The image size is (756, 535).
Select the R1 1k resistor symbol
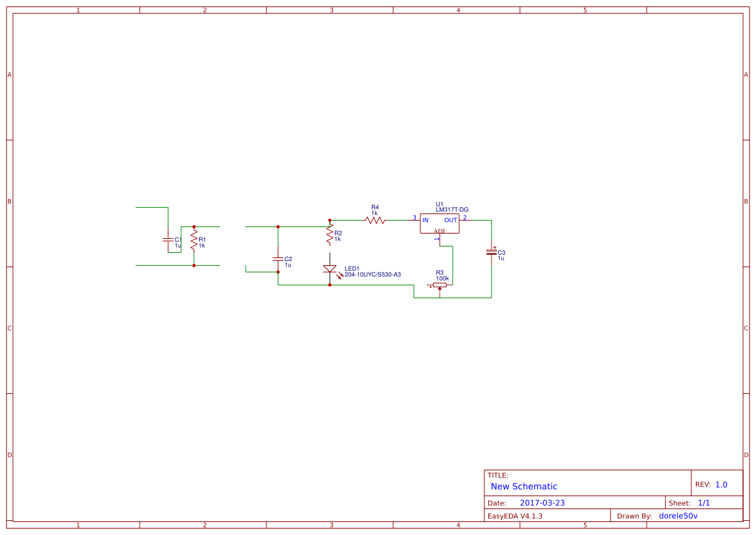click(x=194, y=240)
